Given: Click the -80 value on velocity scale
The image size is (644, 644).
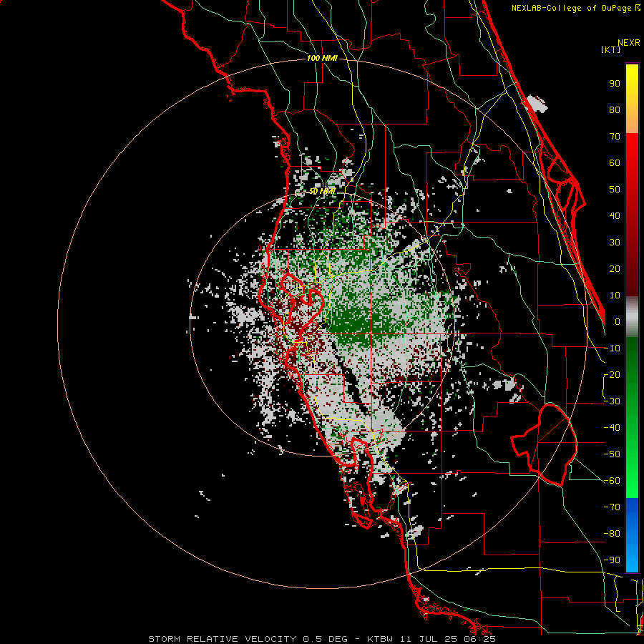Looking at the screenshot, I should point(612,534).
